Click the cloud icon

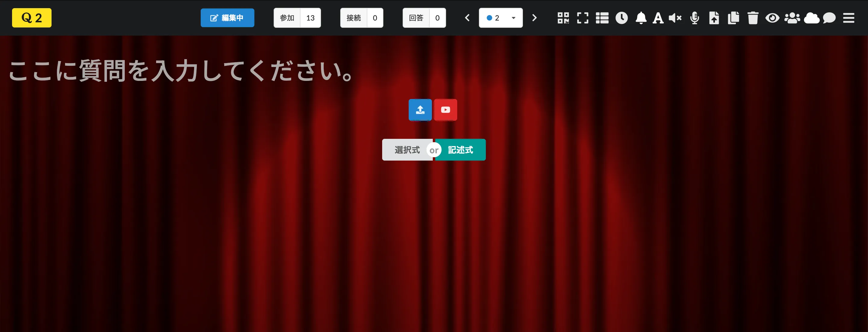(x=811, y=18)
